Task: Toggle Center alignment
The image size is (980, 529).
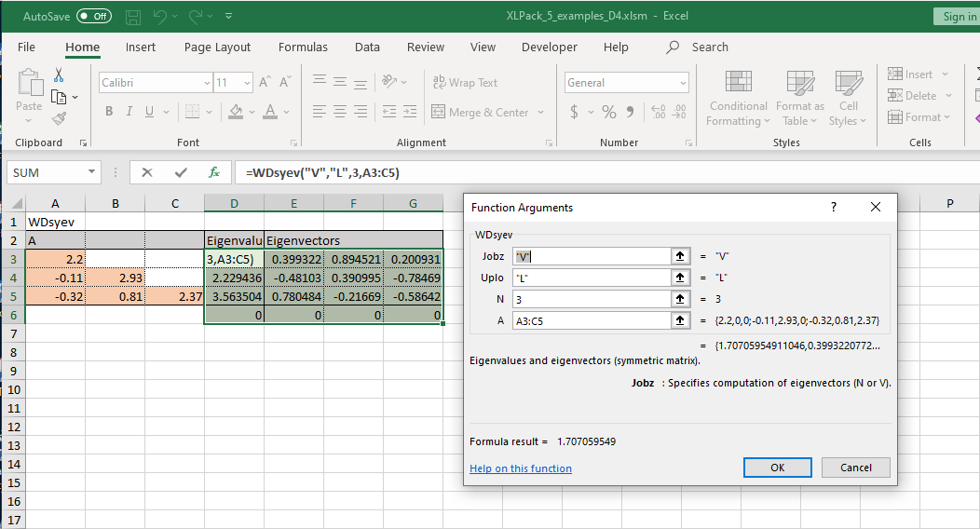Action: click(x=340, y=112)
